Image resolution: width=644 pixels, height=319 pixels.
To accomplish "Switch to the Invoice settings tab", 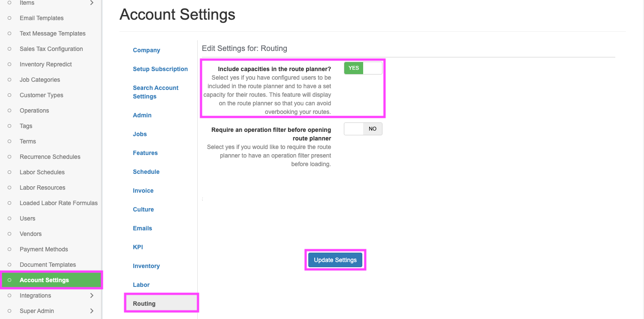I will coord(143,191).
